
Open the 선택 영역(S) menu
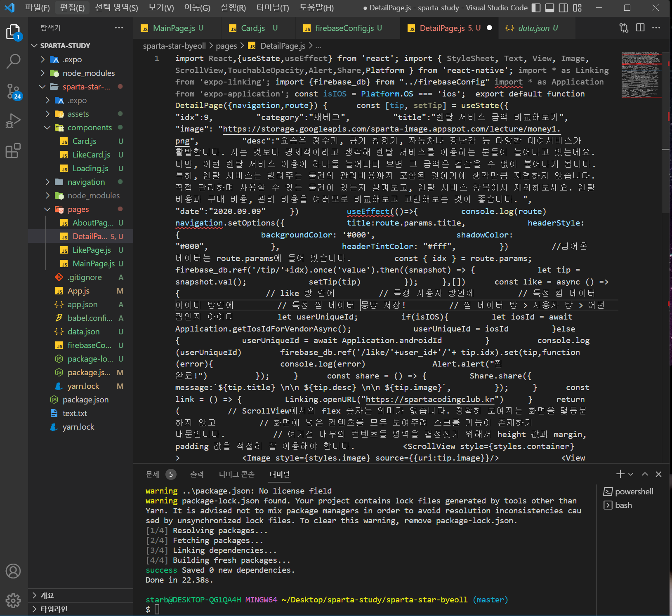pyautogui.click(x=116, y=7)
